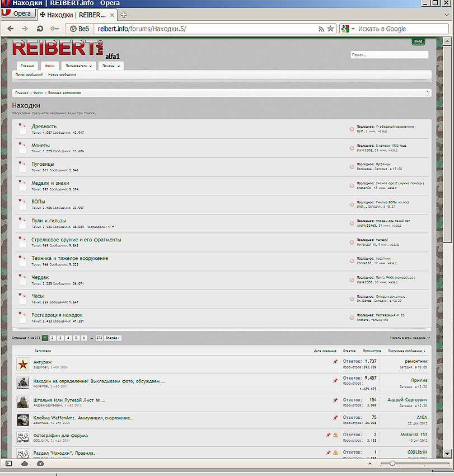The image size is (454, 476).
Task: Focus the Искать в Google search field
Action: click(x=401, y=29)
